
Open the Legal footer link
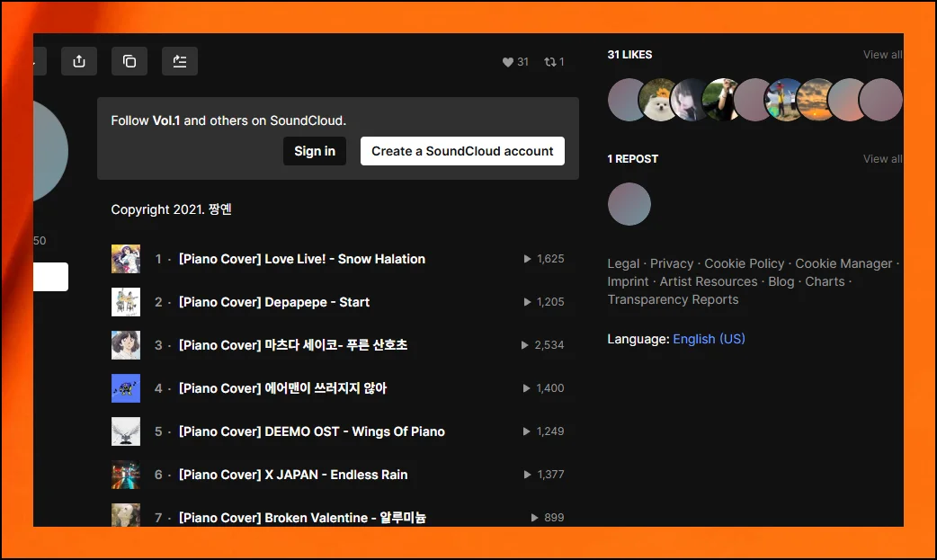[x=623, y=263]
